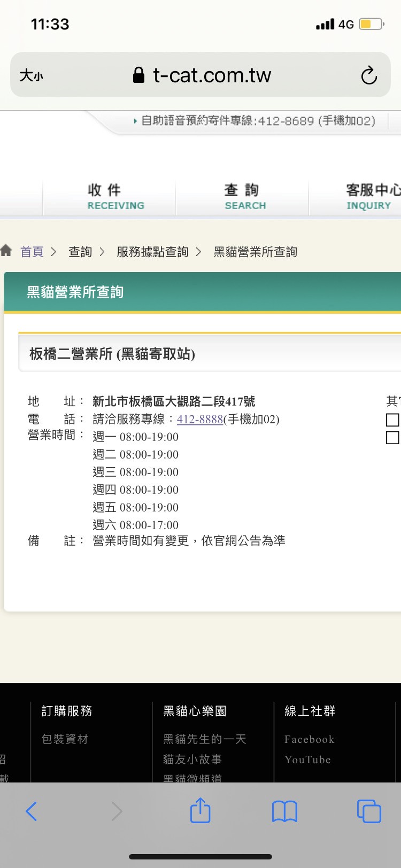Click 服務據點查詢 breadcrumb link
The height and width of the screenshot is (868, 401).
(152, 252)
